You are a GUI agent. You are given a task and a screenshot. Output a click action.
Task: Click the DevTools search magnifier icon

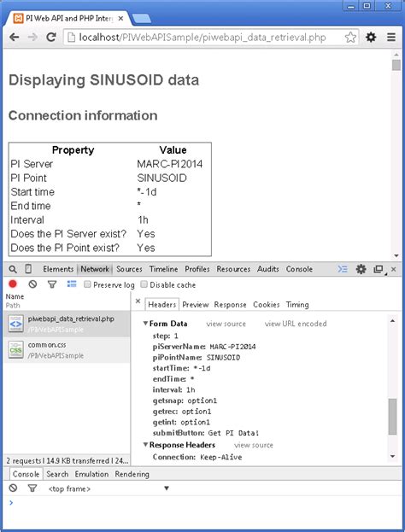point(13,269)
